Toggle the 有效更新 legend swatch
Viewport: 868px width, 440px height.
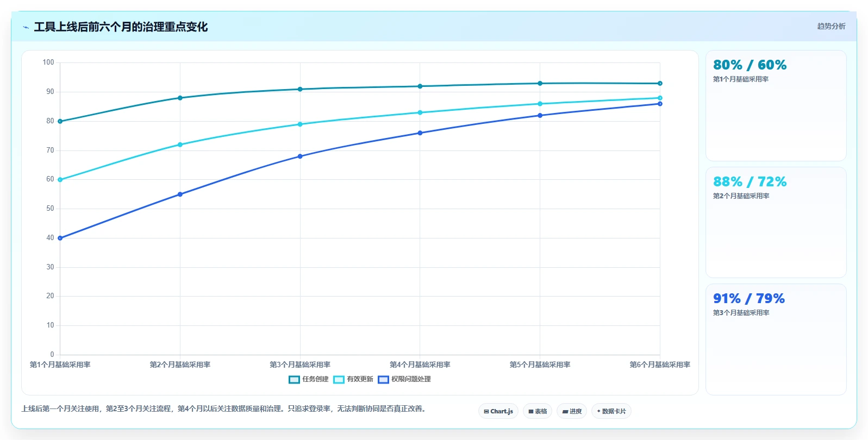[x=339, y=379]
